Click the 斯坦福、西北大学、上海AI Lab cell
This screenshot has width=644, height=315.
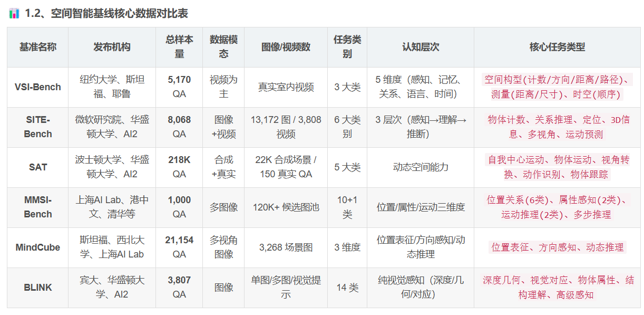point(112,247)
